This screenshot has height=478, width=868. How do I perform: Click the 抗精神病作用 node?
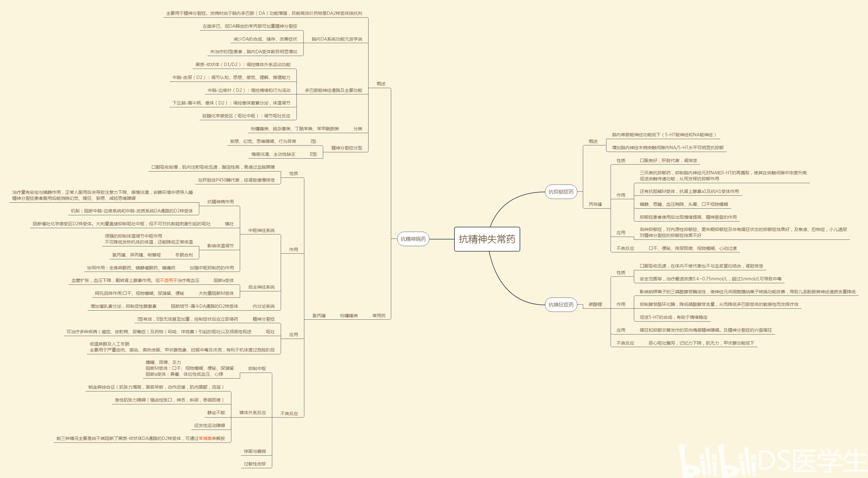coord(221,202)
